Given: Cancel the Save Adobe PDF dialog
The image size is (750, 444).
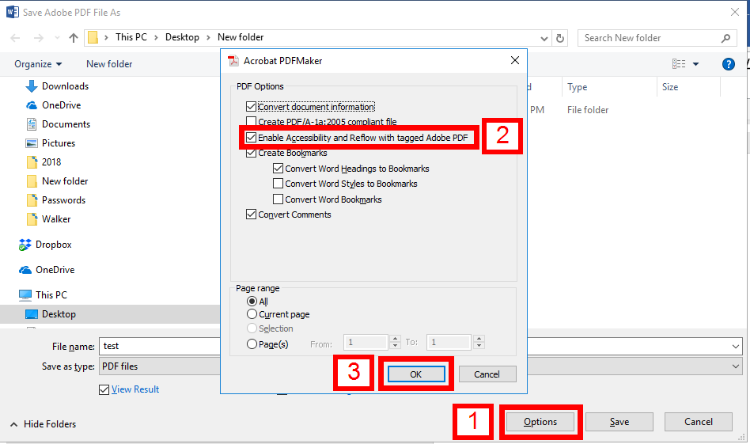Looking at the screenshot, I should pyautogui.click(x=698, y=422).
